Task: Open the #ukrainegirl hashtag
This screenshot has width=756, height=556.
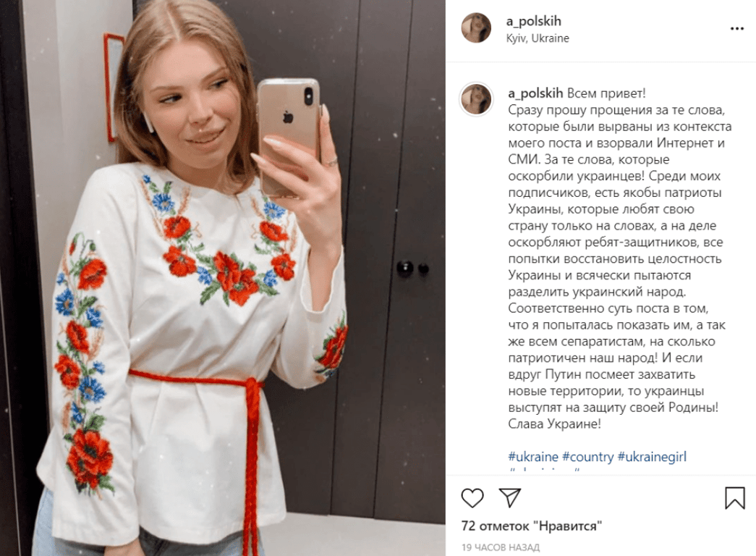Action: (652, 457)
